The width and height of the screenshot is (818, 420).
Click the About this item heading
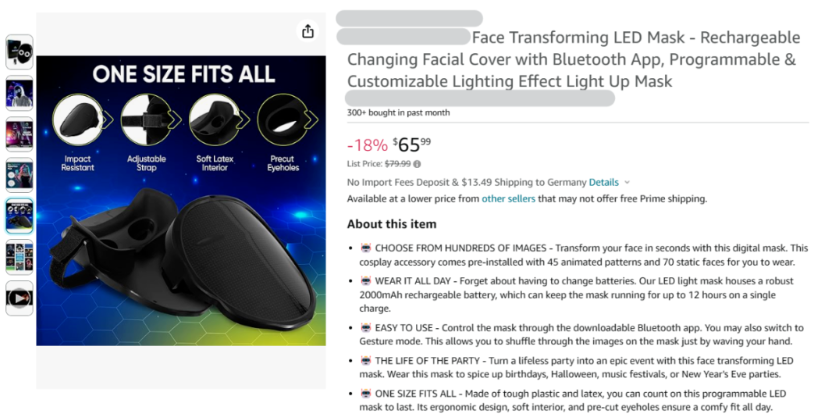391,224
